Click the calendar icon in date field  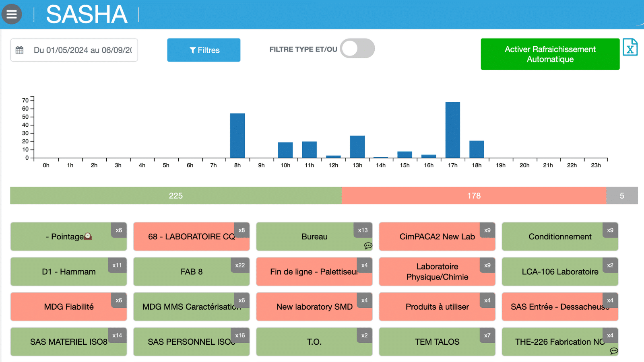[19, 50]
